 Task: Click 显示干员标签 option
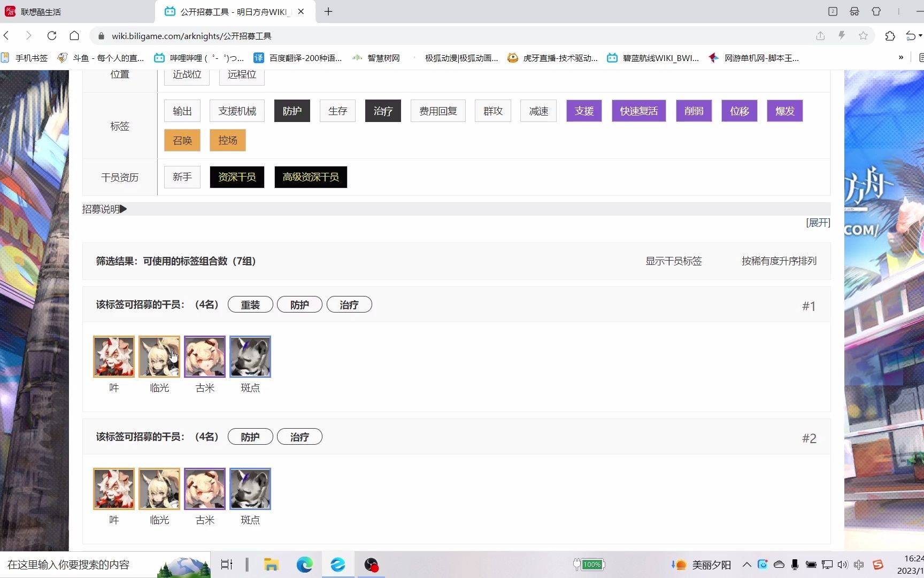(x=674, y=261)
